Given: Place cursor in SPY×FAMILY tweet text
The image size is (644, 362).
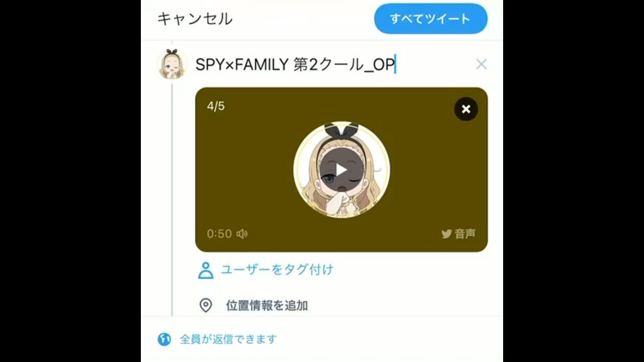Looking at the screenshot, I should (x=295, y=64).
